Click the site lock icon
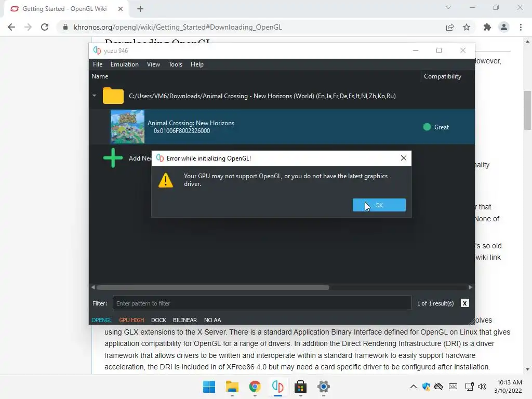 point(65,27)
